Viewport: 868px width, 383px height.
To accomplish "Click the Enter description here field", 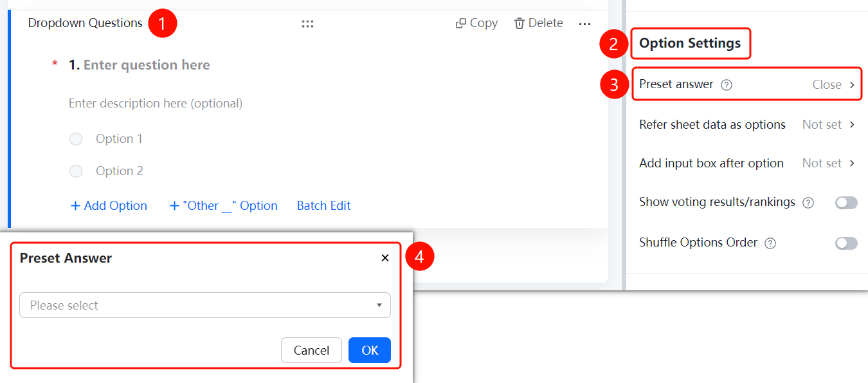I will pos(156,103).
